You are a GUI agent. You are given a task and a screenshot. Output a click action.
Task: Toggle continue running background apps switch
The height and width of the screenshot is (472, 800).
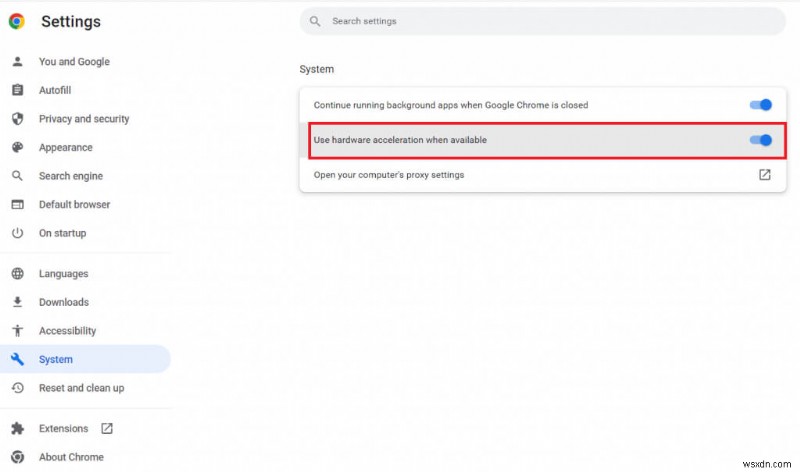click(761, 105)
